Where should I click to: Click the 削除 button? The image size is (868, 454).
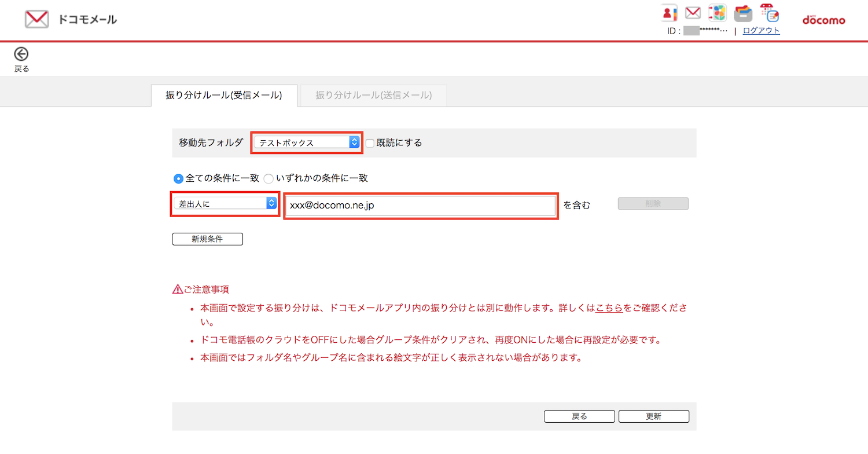click(x=653, y=204)
